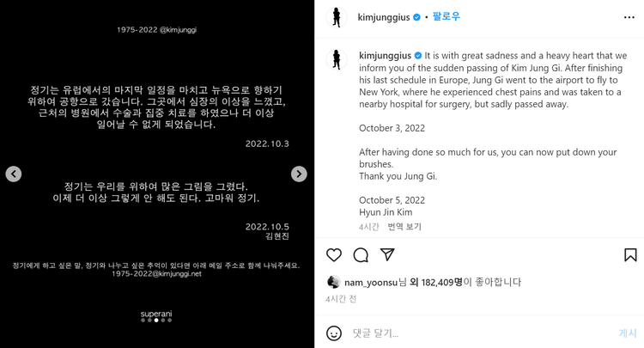644x348 pixels.
Task: Go to next carousel image arrow
Action: click(x=299, y=174)
